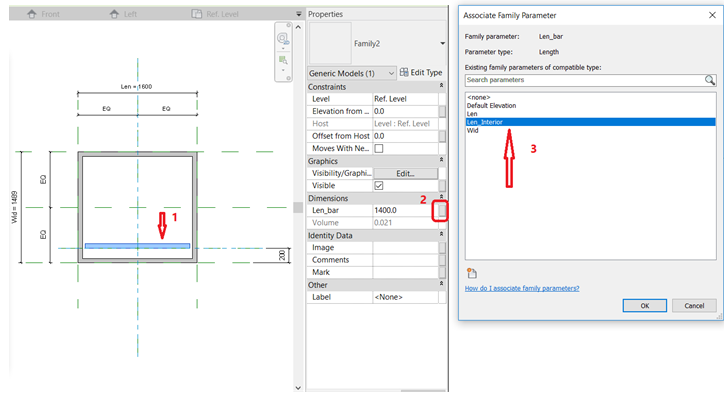Collapse the Graphics section
Screen dimensions: 728x393
(441, 160)
